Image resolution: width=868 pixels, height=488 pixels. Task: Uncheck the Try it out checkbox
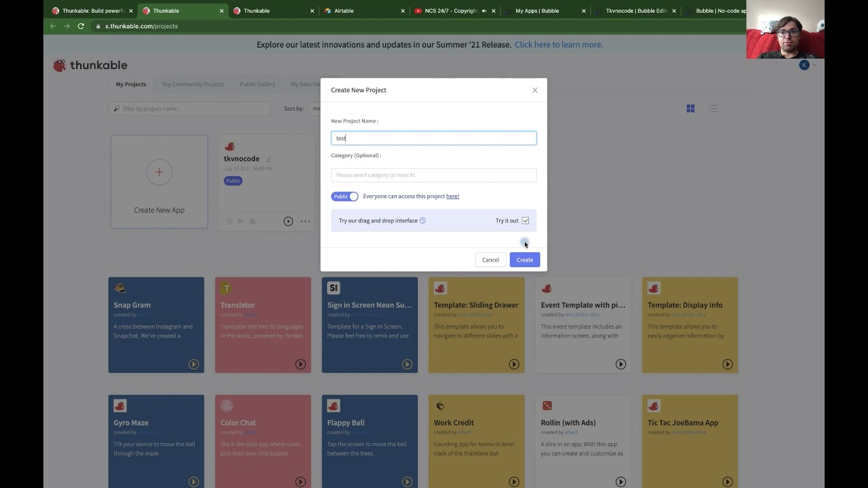(x=526, y=220)
